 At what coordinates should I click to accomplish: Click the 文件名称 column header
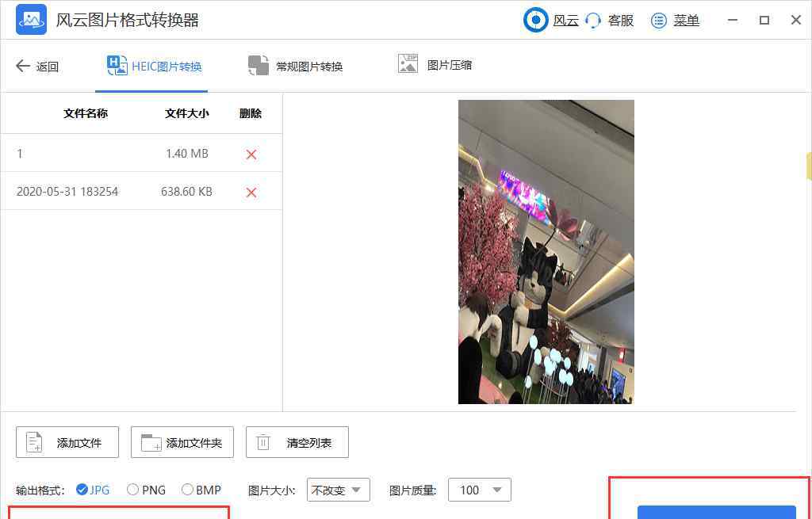click(x=86, y=113)
